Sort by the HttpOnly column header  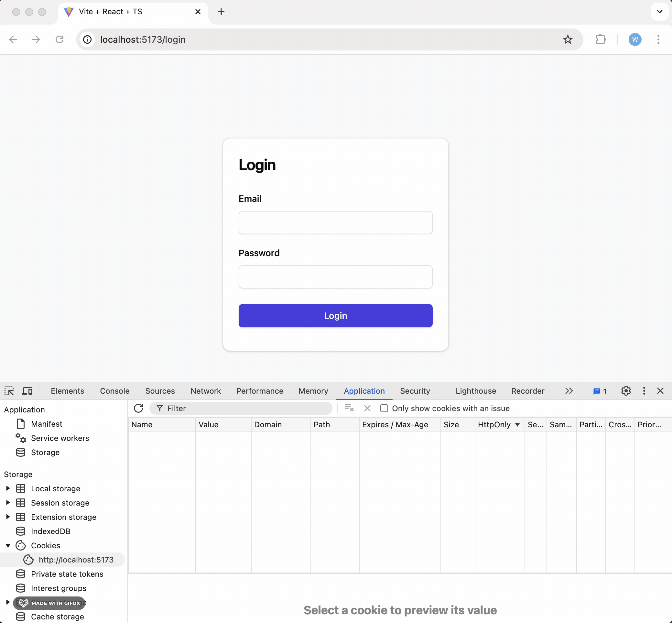[x=494, y=425]
